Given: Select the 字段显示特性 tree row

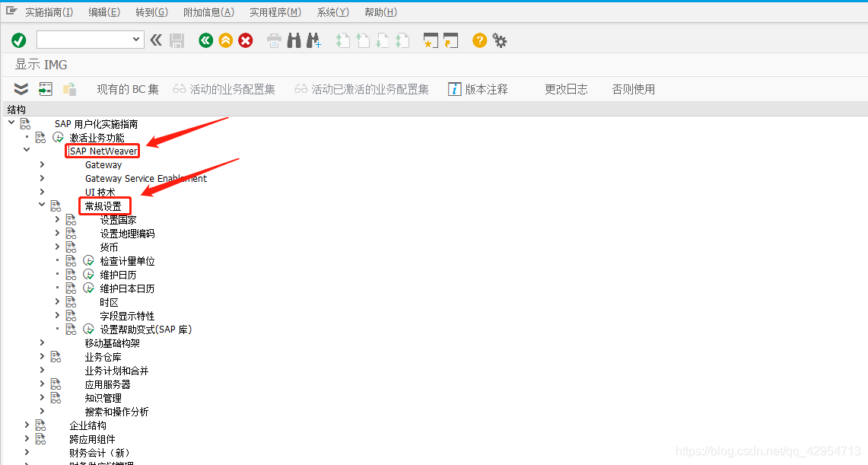Looking at the screenshot, I should (127, 316).
